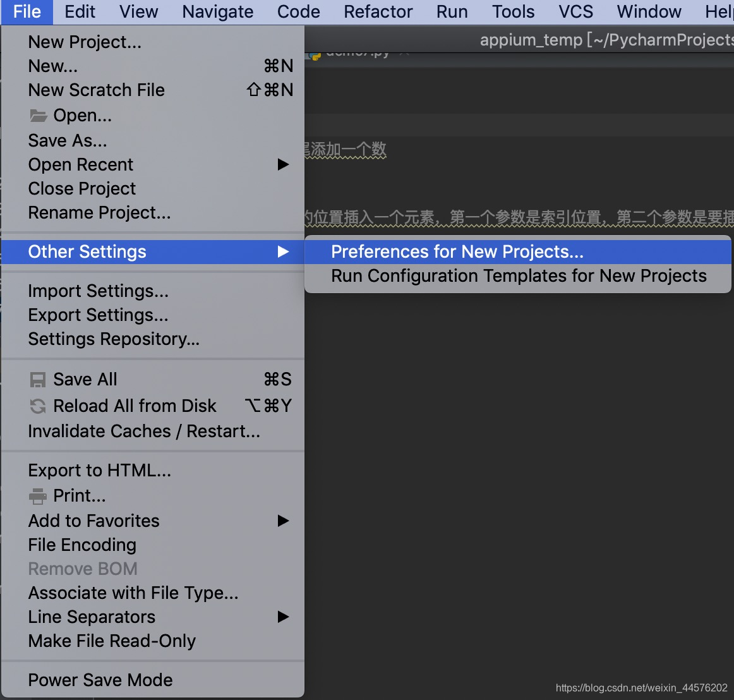The width and height of the screenshot is (734, 700).
Task: Open the Run menu
Action: tap(452, 12)
